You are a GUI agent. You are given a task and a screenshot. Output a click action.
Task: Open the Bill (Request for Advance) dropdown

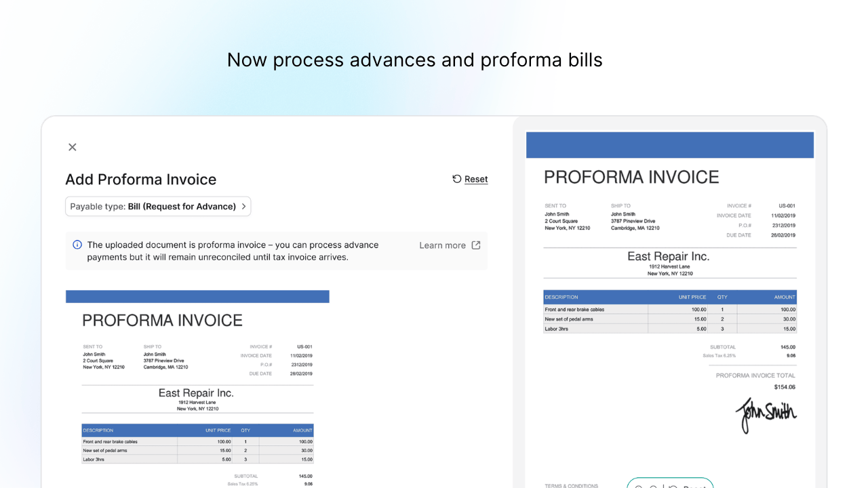point(158,206)
